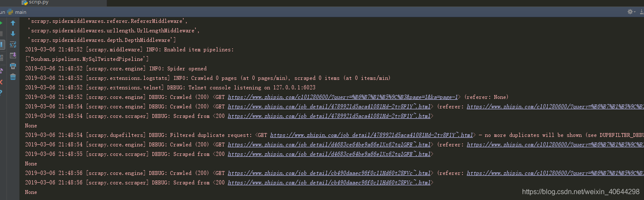Click the 'Spider opened' log line
This screenshot has width=644, height=200.
[116, 69]
